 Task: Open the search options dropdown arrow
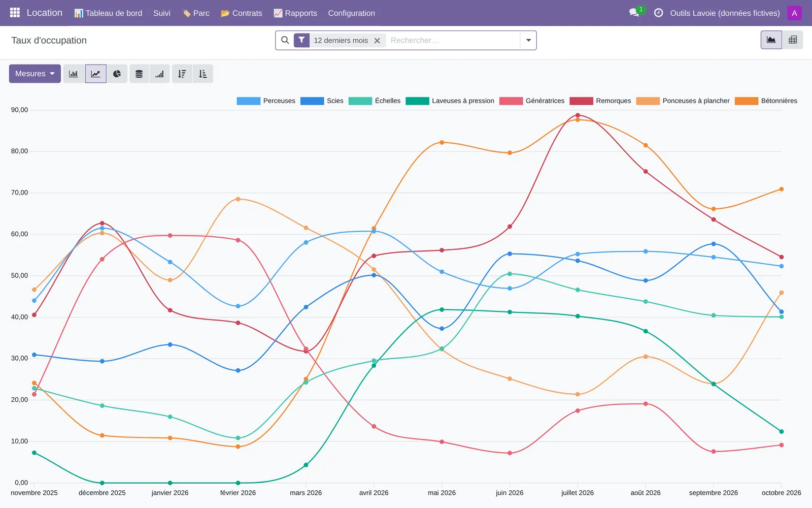tap(528, 40)
